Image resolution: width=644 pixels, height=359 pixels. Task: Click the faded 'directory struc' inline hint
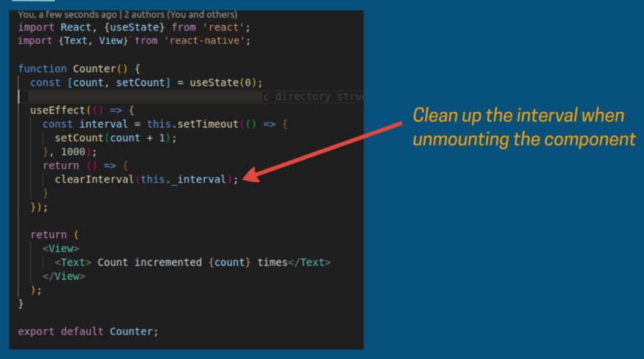(313, 97)
